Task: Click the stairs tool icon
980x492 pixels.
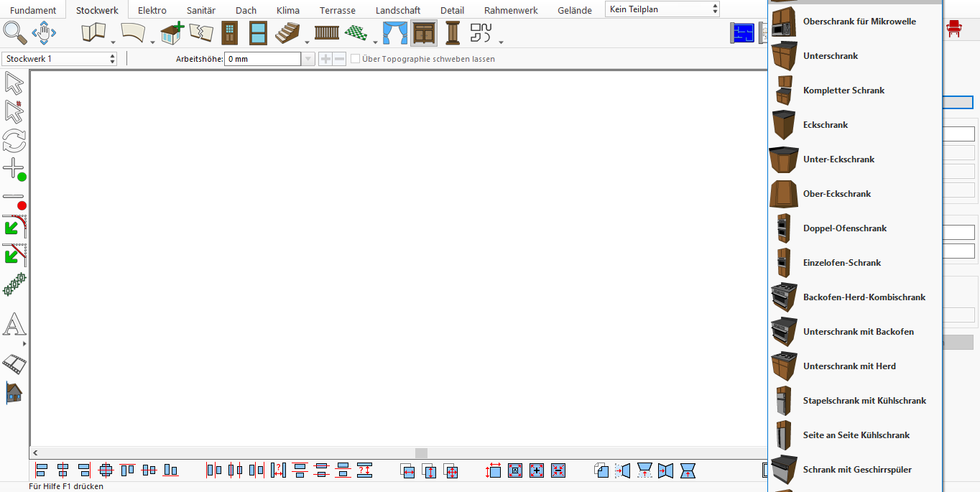Action: click(x=287, y=33)
